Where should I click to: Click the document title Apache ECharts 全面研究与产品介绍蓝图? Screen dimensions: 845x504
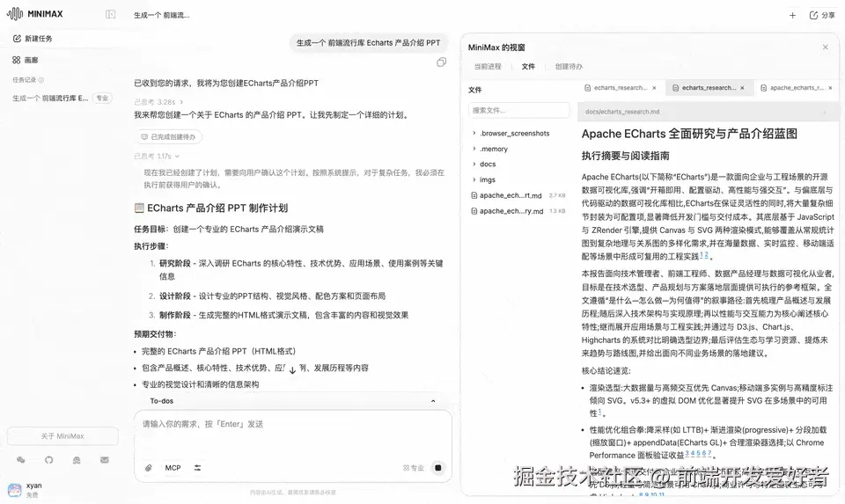click(x=689, y=134)
